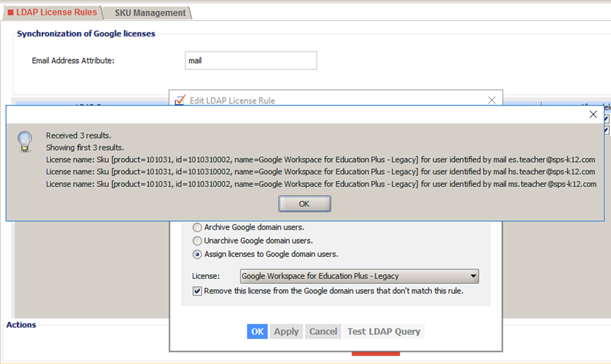Image resolution: width=611 pixels, height=364 pixels.
Task: Close the results dialog with the X
Action: click(593, 115)
